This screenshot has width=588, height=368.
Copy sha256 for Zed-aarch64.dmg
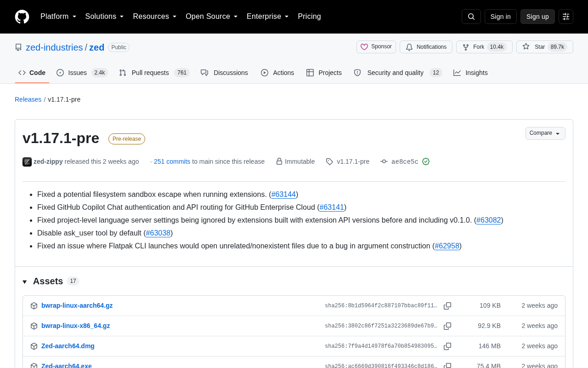[x=447, y=346]
